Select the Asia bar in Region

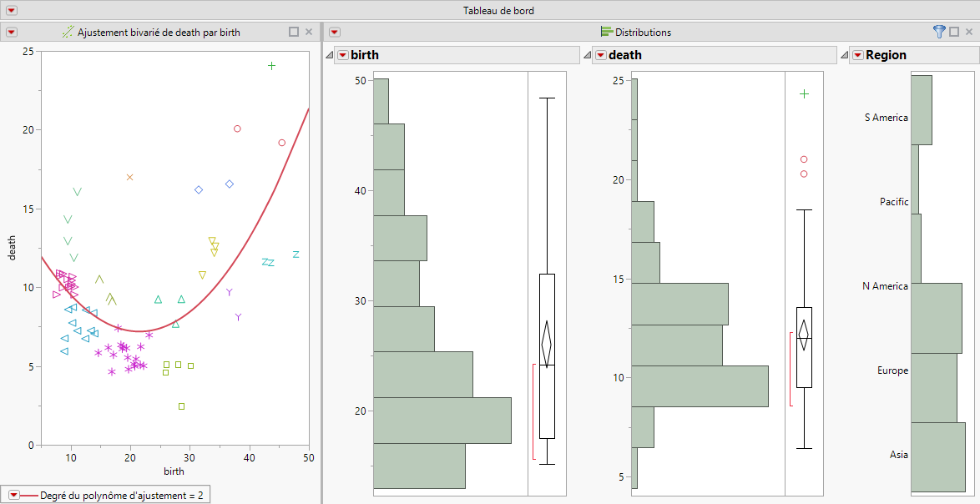(x=938, y=457)
